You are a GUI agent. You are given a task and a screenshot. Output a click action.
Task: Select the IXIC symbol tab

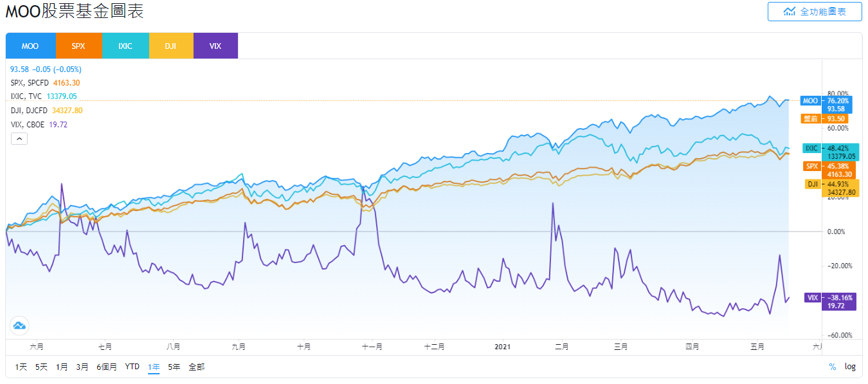coord(125,46)
